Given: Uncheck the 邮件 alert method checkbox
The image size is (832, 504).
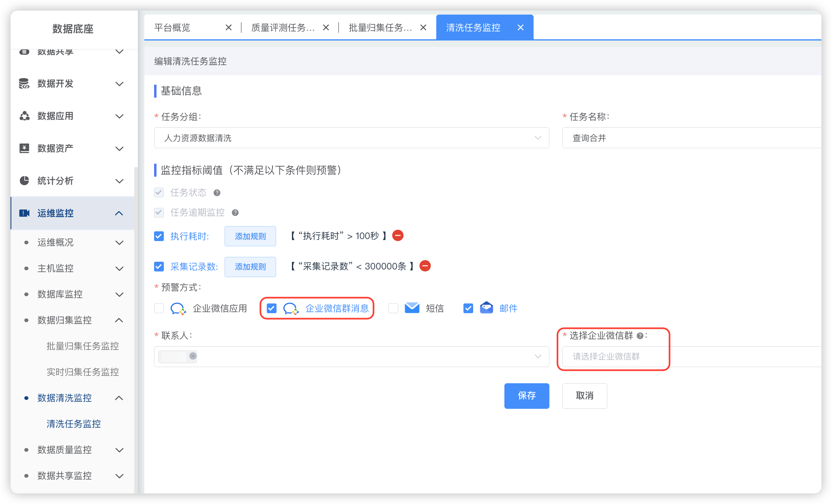Looking at the screenshot, I should point(468,308).
